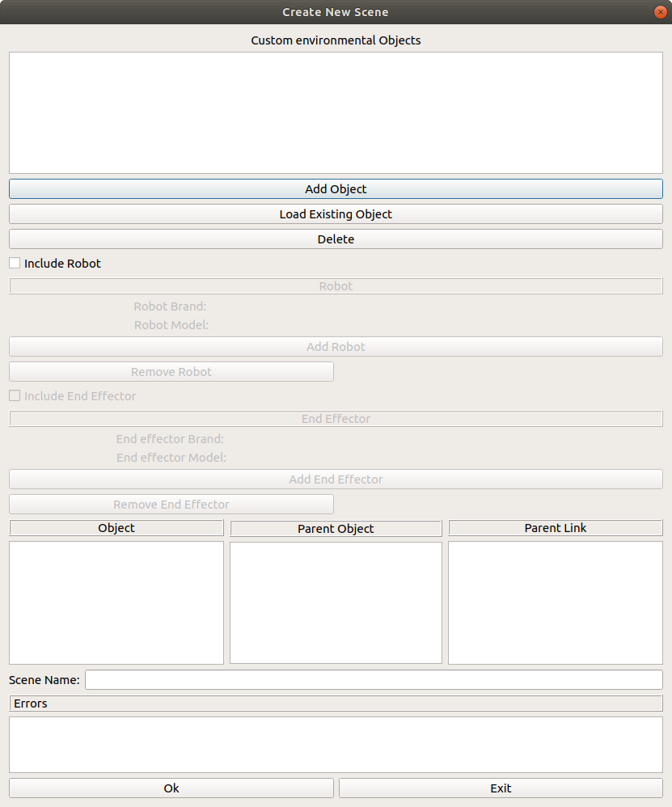Click the Remove End Effector button
This screenshot has height=807, width=672.
click(x=171, y=505)
